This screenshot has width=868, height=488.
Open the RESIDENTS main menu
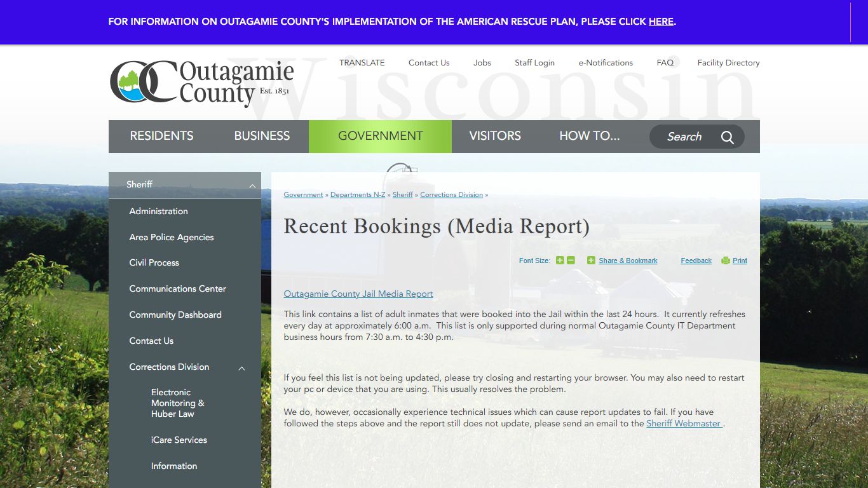(161, 136)
